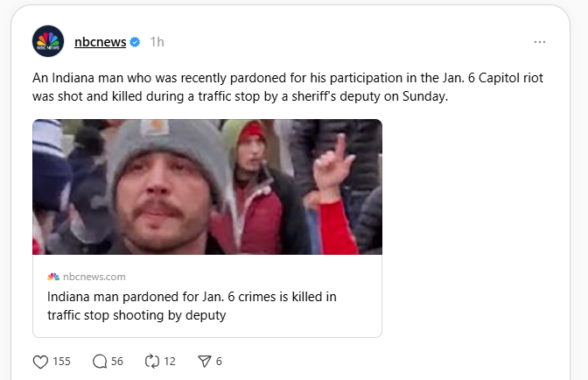Open the three-dot more options menu
The image size is (588, 380).
tap(540, 42)
